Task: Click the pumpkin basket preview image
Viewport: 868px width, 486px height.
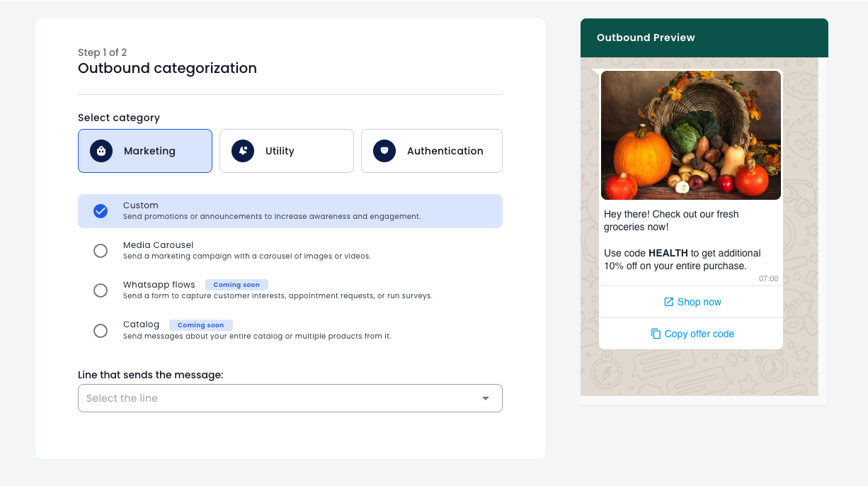Action: [x=690, y=135]
